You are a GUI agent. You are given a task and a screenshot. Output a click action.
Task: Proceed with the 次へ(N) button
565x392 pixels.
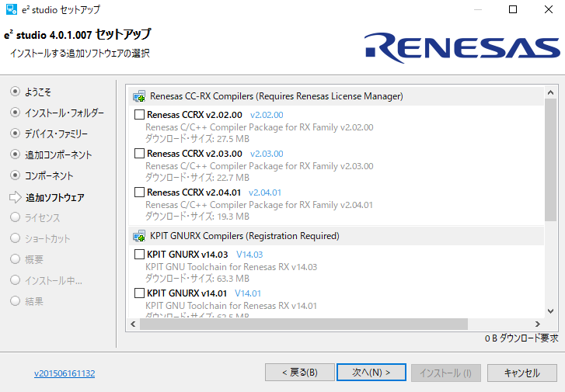click(371, 372)
